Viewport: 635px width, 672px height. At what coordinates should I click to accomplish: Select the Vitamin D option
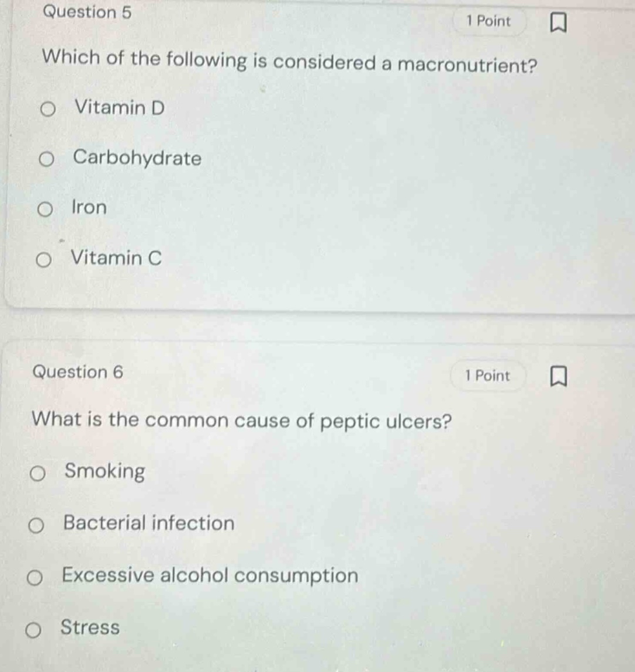click(47, 108)
